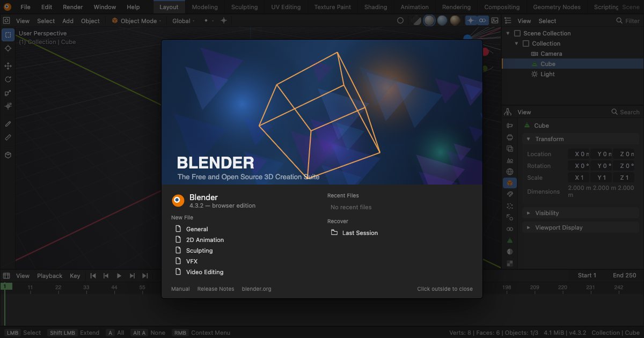Open the Object Data mesh properties tab
Screen dimensions: 644x338
(x=510, y=240)
